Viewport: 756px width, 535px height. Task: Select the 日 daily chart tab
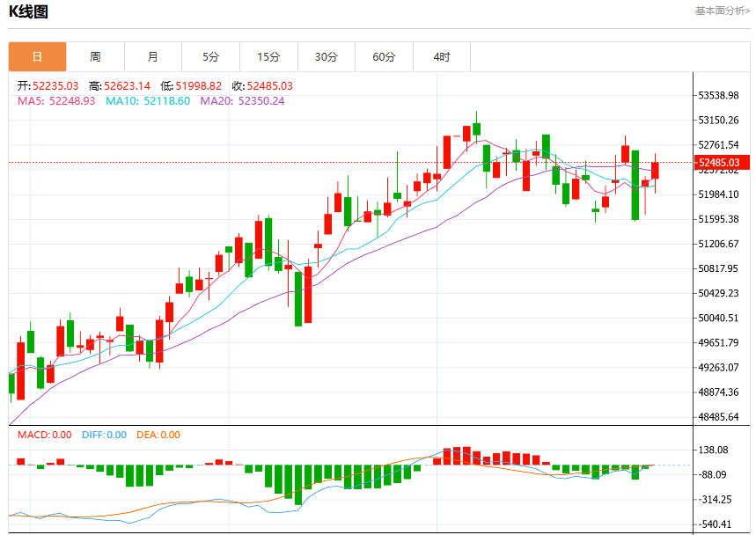pyautogui.click(x=38, y=57)
